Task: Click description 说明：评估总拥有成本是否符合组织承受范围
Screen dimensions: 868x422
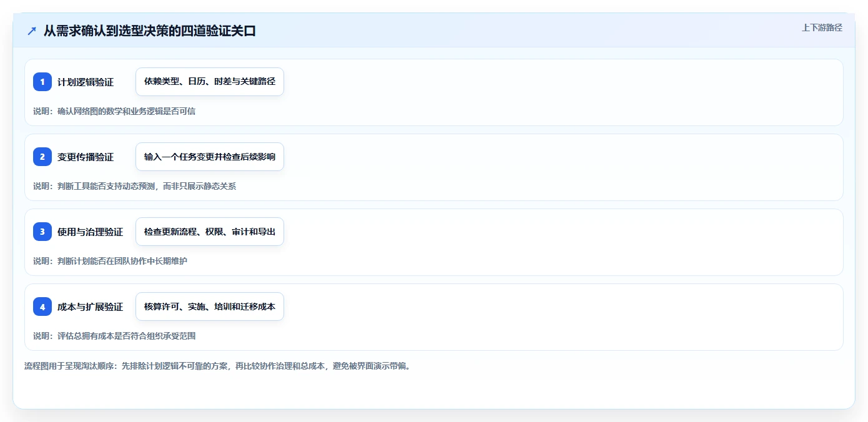Action: click(114, 336)
